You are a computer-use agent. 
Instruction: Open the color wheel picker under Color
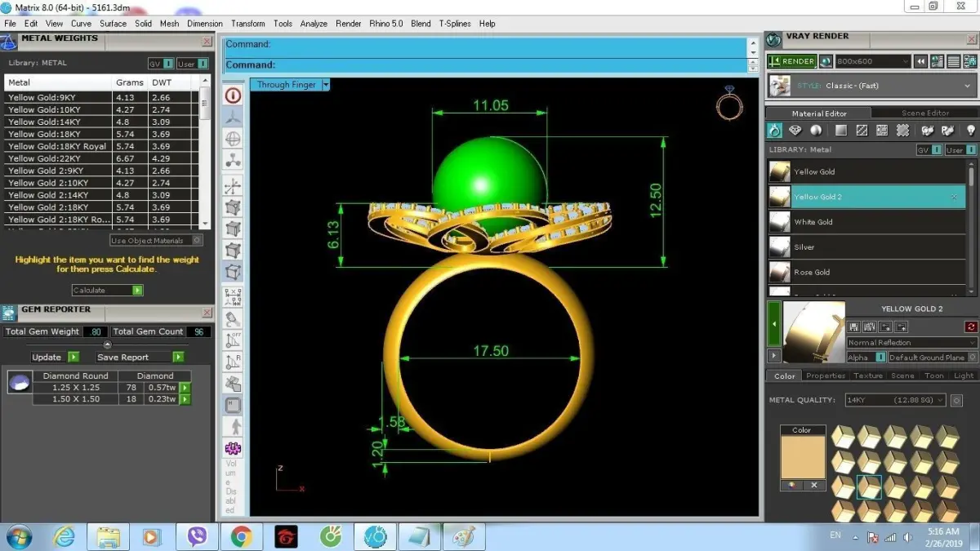tap(790, 486)
